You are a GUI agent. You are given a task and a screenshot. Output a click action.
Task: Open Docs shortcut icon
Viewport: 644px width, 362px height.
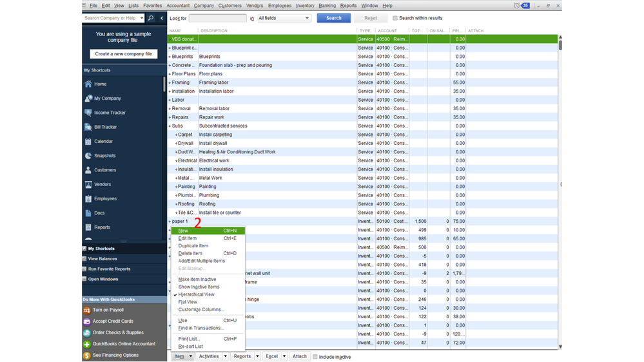[x=88, y=213]
